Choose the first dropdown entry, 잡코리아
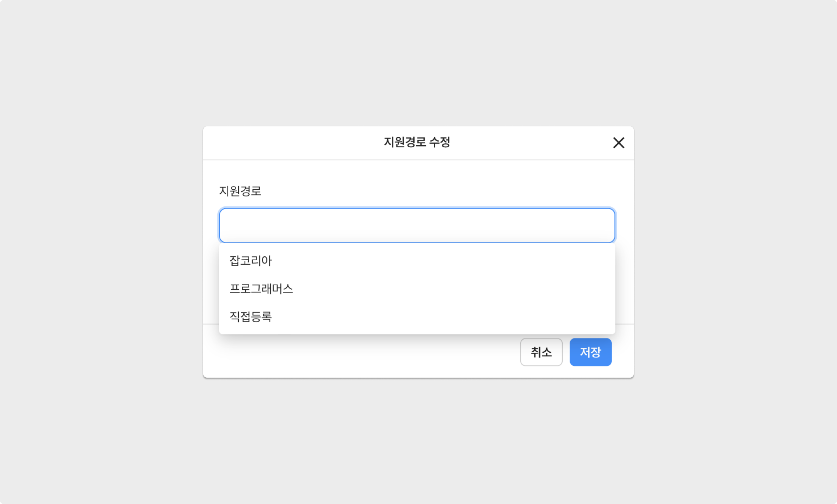The image size is (837, 504). tap(251, 261)
